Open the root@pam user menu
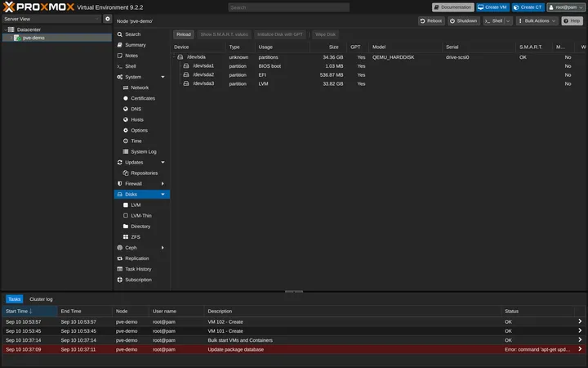 tap(566, 7)
